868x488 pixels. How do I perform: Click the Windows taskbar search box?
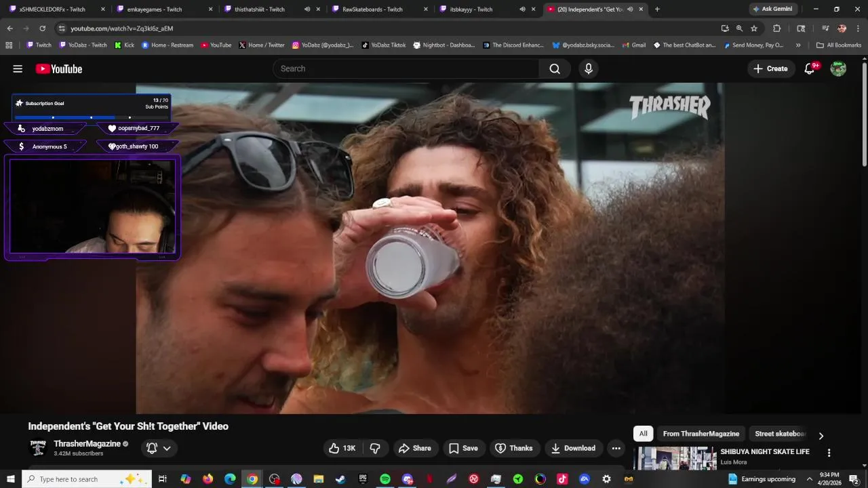click(x=87, y=479)
